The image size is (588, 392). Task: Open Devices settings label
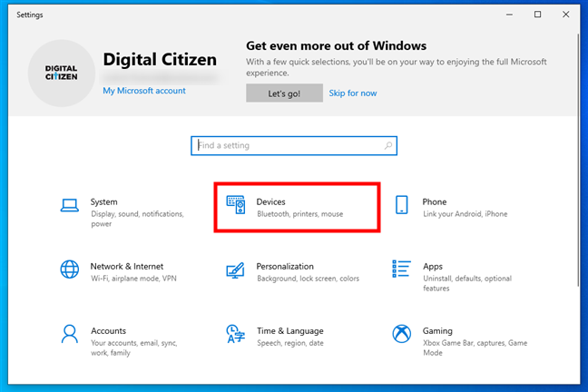[x=270, y=201]
